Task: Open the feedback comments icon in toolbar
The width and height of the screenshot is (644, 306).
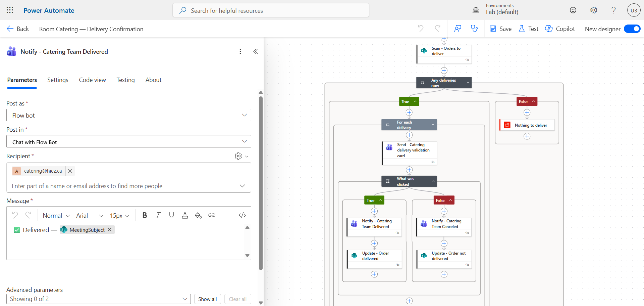Action: (x=458, y=29)
